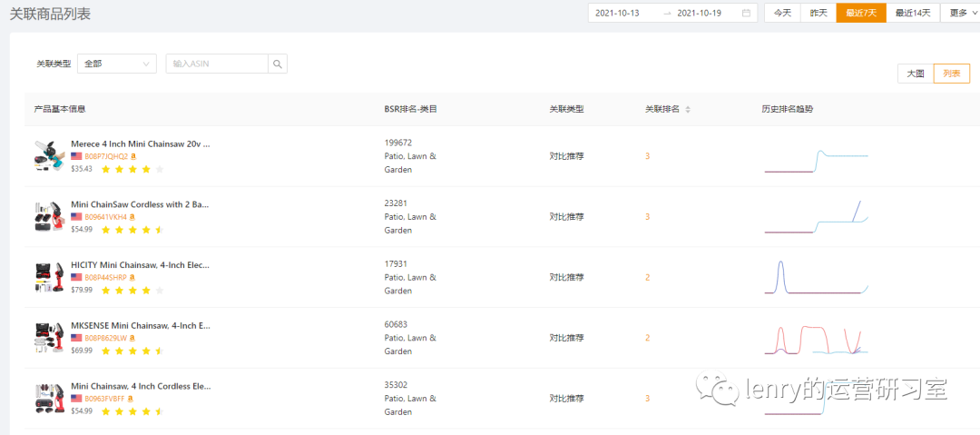Open the Merece 4 Inch Mini Chainsaw title

point(141,143)
